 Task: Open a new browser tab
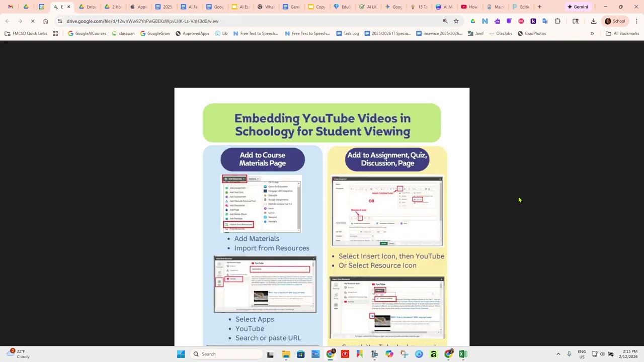[x=539, y=7]
